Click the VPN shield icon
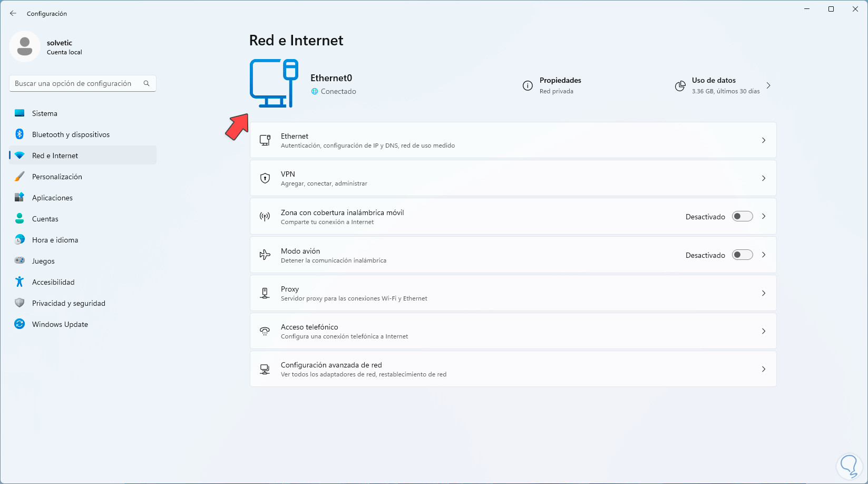 265,178
